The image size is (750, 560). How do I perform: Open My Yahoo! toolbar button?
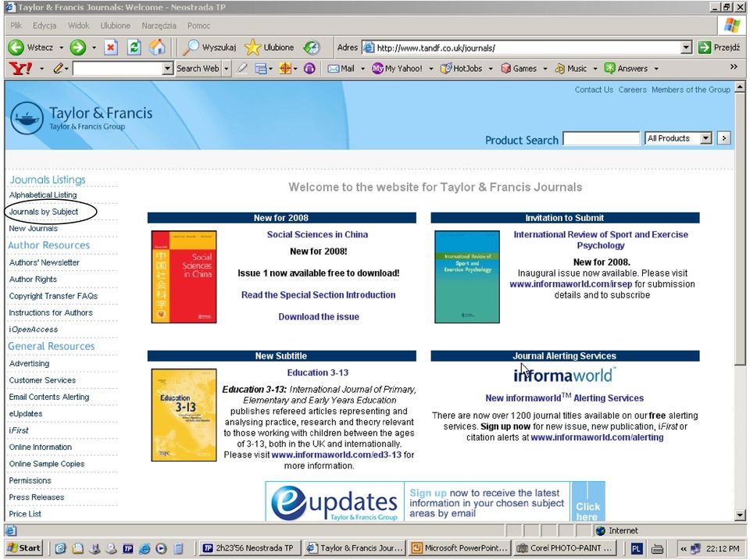tap(398, 69)
